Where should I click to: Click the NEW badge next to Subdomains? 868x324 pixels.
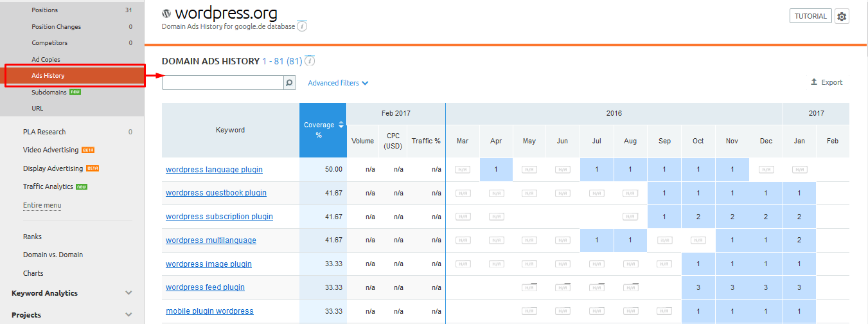tap(75, 92)
